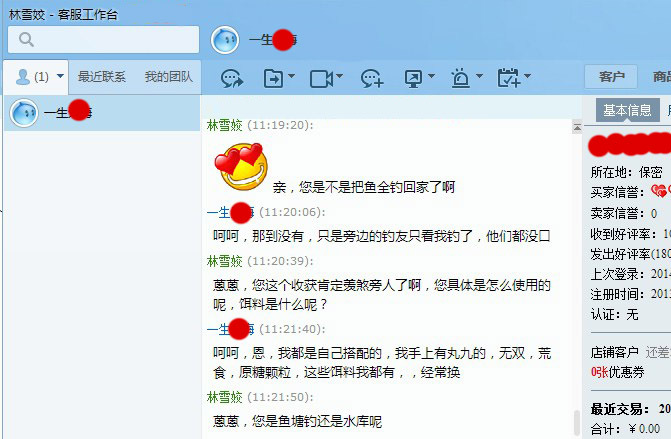The width and height of the screenshot is (671, 439).
Task: Click the magnifier search icon
Action: (27, 39)
